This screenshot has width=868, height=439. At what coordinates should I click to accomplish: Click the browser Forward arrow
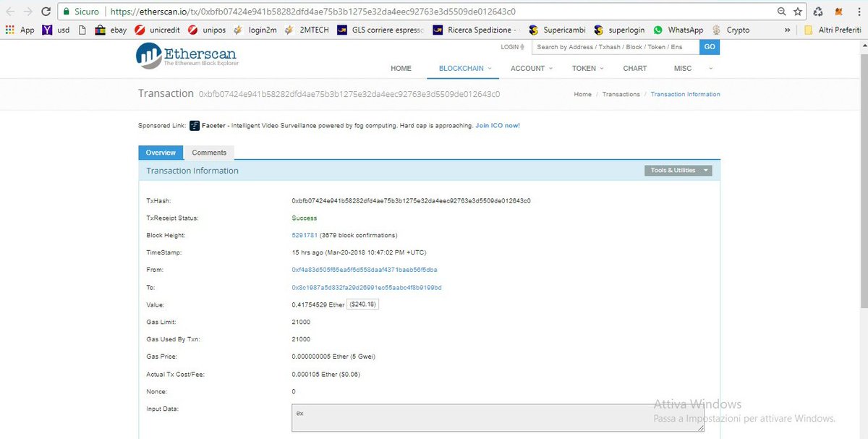(27, 12)
